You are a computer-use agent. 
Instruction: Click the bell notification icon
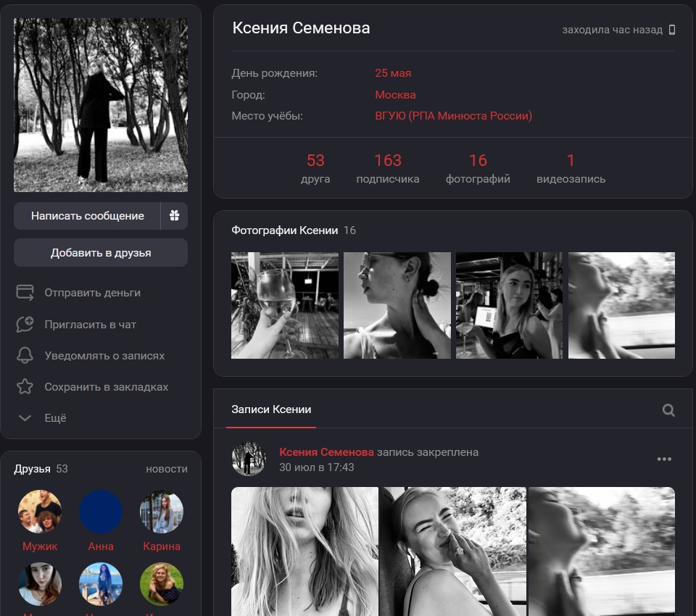pos(25,356)
